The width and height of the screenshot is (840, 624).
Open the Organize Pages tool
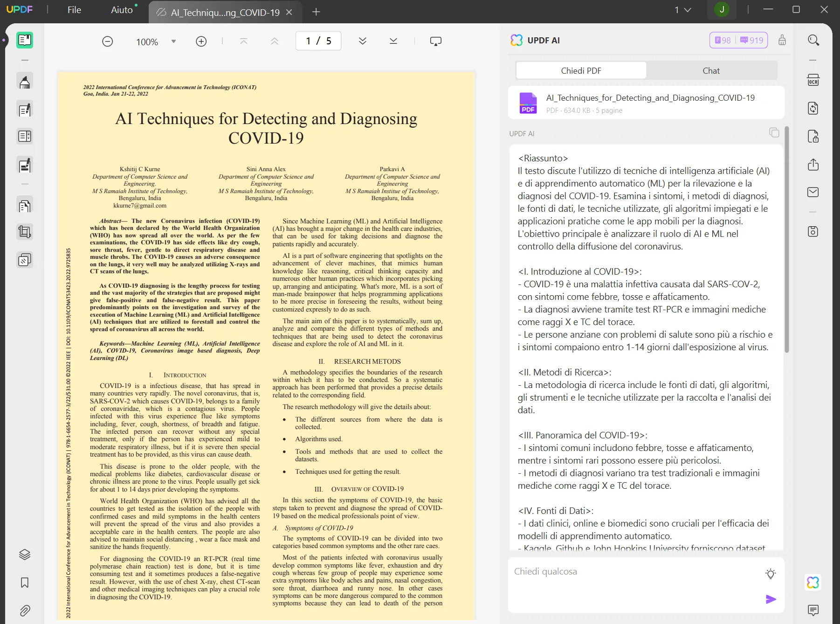pyautogui.click(x=25, y=136)
